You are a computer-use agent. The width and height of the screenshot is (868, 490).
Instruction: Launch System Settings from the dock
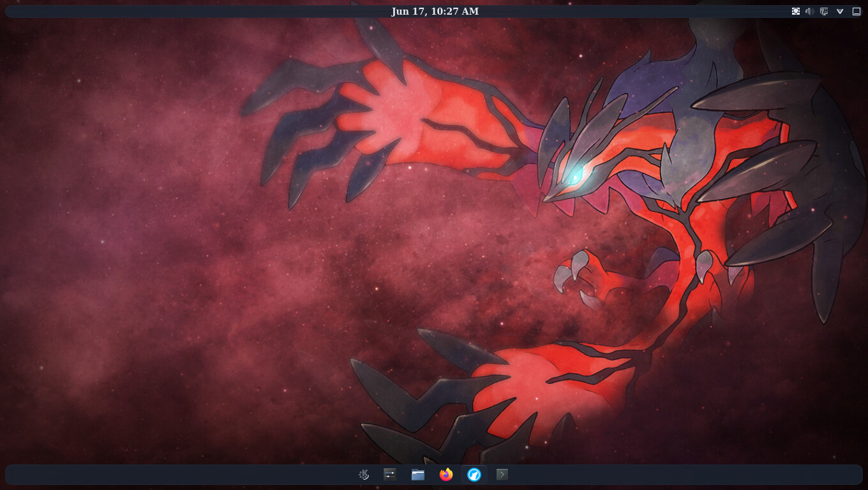tap(390, 474)
